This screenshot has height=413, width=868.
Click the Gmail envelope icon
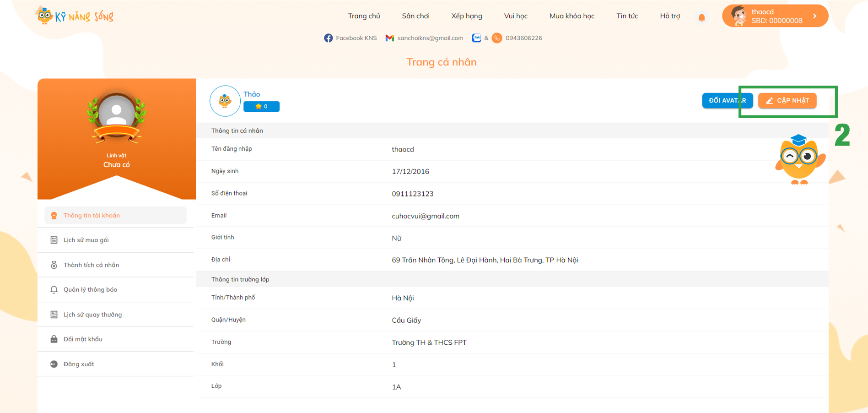[x=389, y=38]
